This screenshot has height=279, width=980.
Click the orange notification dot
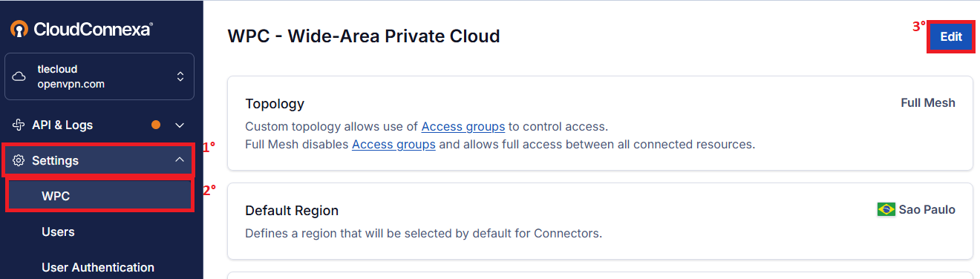[156, 125]
